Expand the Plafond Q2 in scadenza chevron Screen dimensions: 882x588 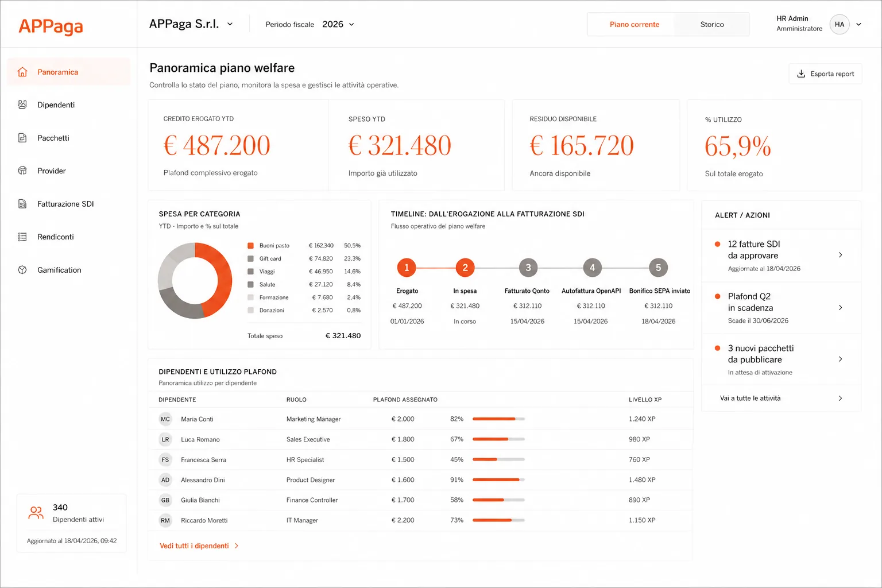pos(840,308)
